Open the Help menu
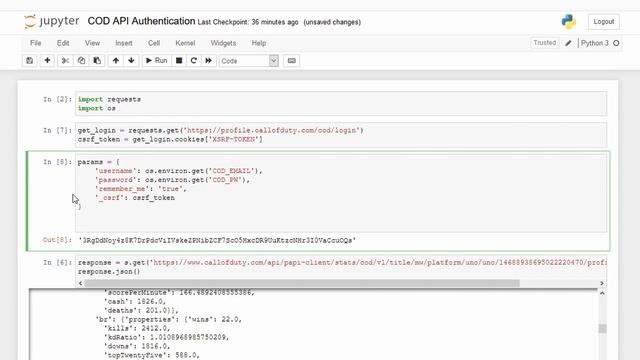This screenshot has height=360, width=640. [259, 43]
